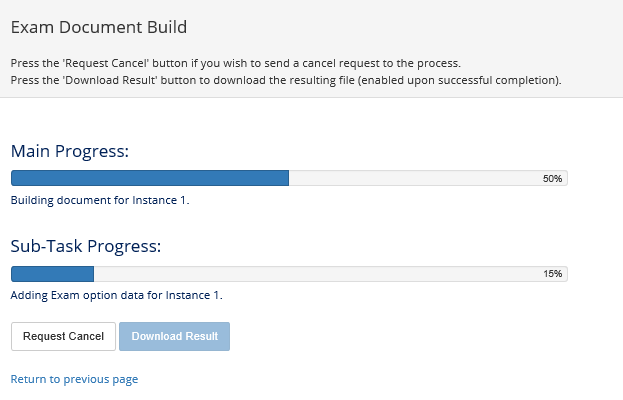Click the 'Adding Exam option data' status text

pyautogui.click(x=116, y=295)
